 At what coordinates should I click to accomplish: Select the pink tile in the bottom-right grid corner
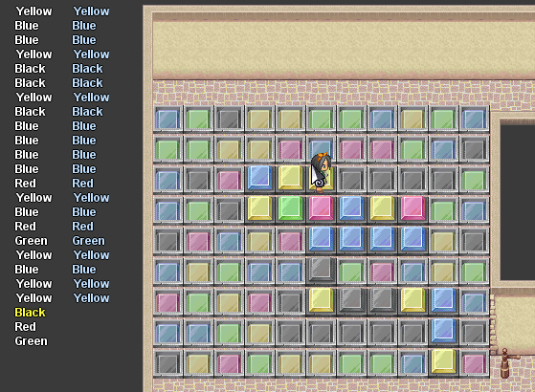click(x=475, y=363)
